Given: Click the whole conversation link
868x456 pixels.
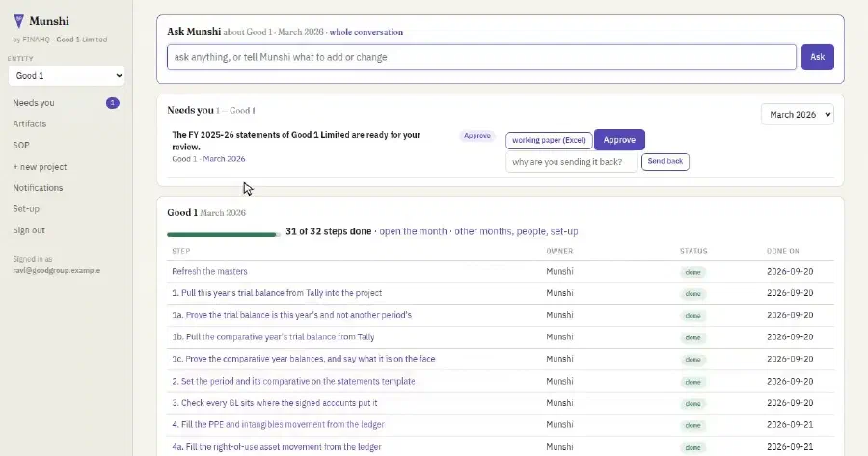Looking at the screenshot, I should [x=366, y=32].
